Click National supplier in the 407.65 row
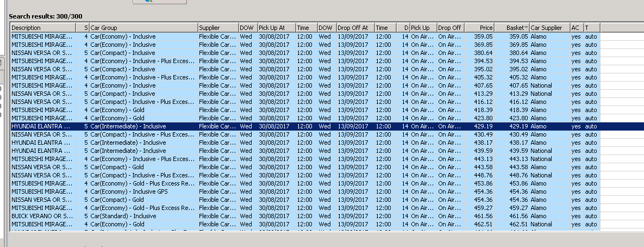The height and width of the screenshot is (247, 644). point(541,85)
